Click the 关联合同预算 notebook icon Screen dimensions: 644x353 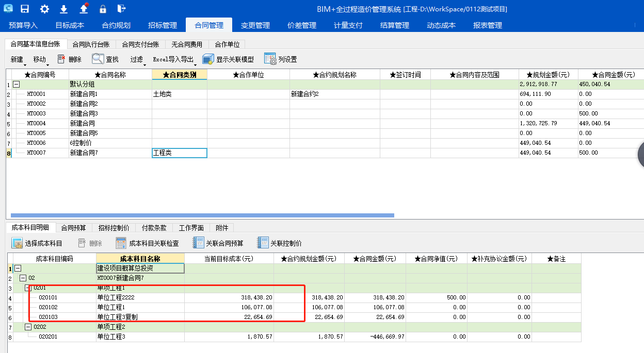(198, 243)
